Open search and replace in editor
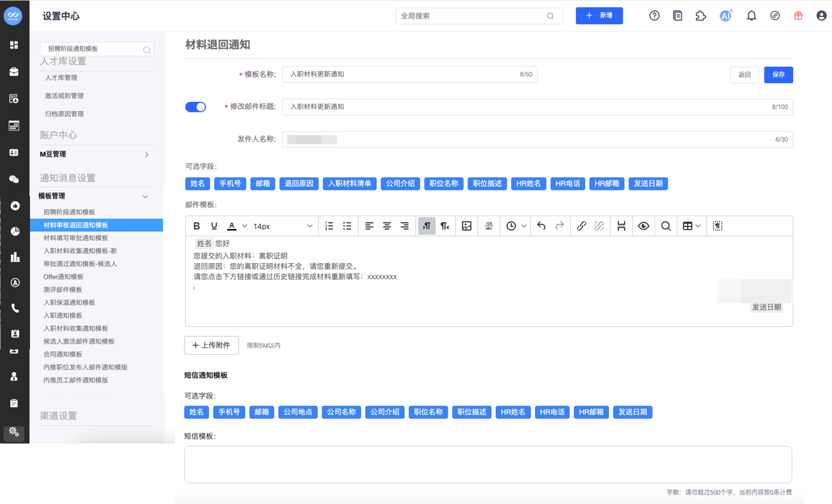The width and height of the screenshot is (832, 504). [666, 226]
